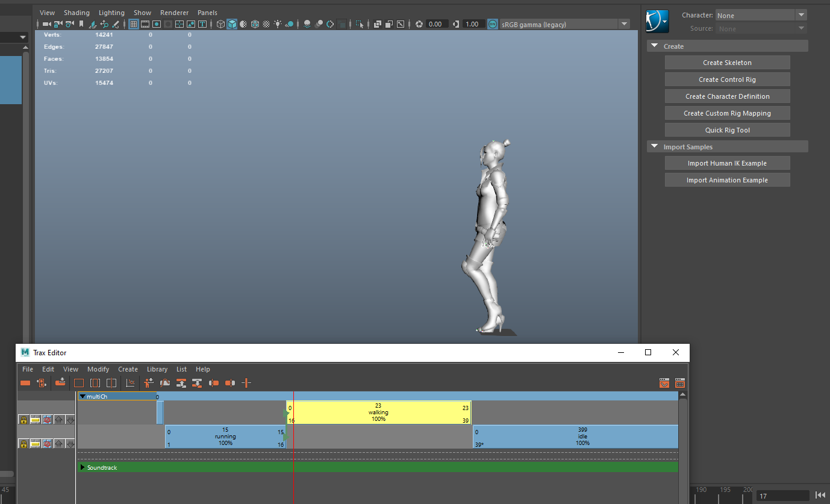Open the Renderer menu in panel bar
This screenshot has width=830, height=504.
click(174, 12)
